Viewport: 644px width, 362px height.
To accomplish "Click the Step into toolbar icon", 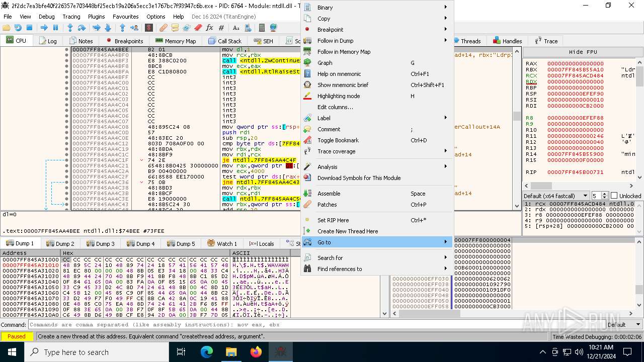I will [70, 28].
